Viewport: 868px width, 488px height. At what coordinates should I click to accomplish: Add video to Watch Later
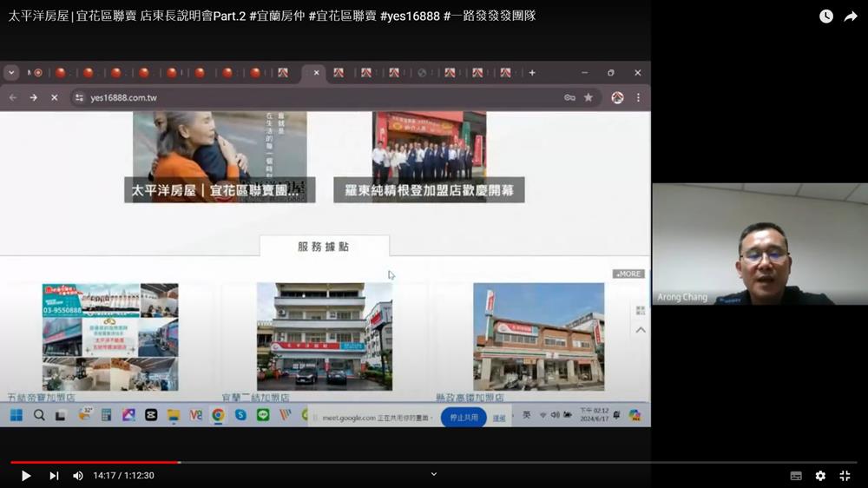825,16
